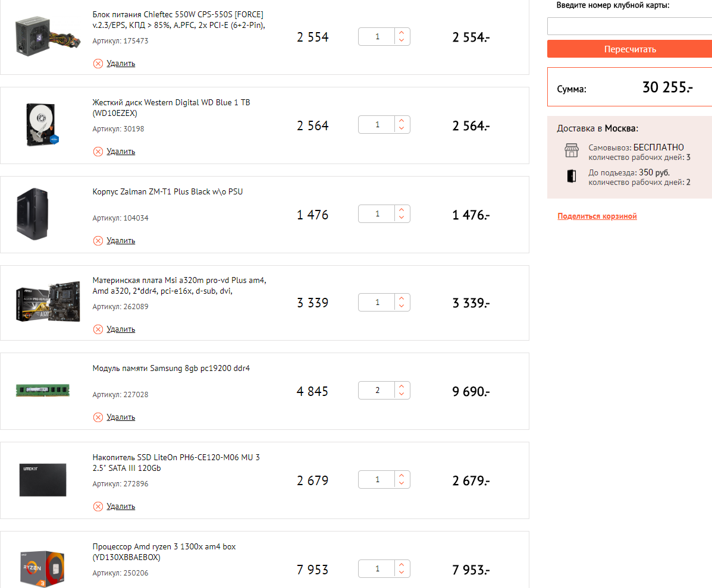The width and height of the screenshot is (712, 588).
Task: Click the delete icon for MSI motherboard
Action: point(98,329)
